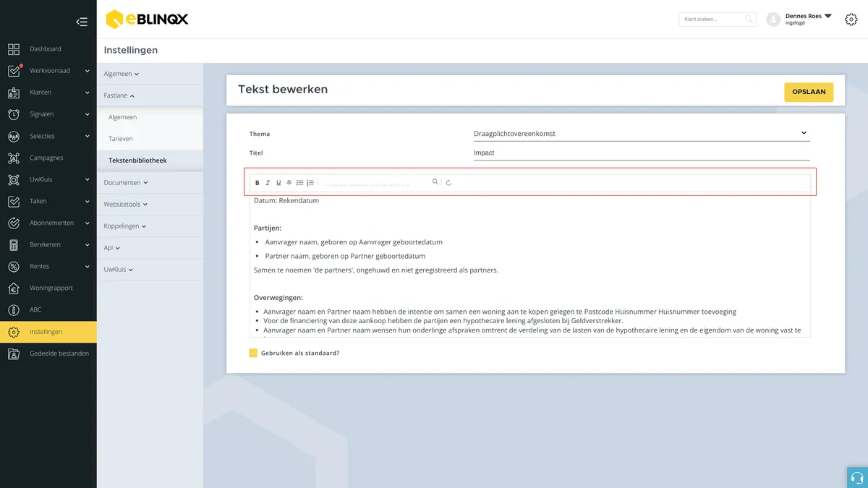Open the ABC info item
Image resolution: width=868 pixels, height=488 pixels.
tap(48, 309)
